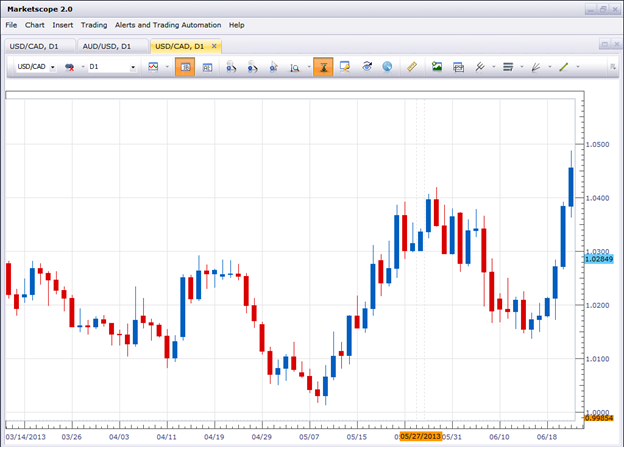Click the picture image icon in toolbar
This screenshot has height=449, width=624.
pos(437,67)
